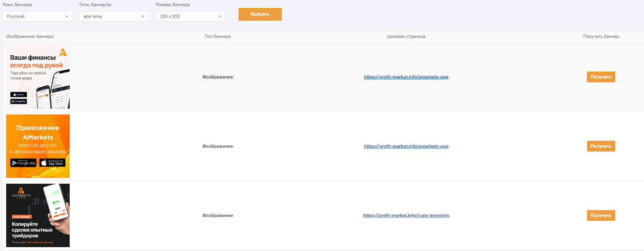This screenshot has height=251, width=644.
Task: Click 'Изображение' type text in third row
Action: click(x=218, y=215)
